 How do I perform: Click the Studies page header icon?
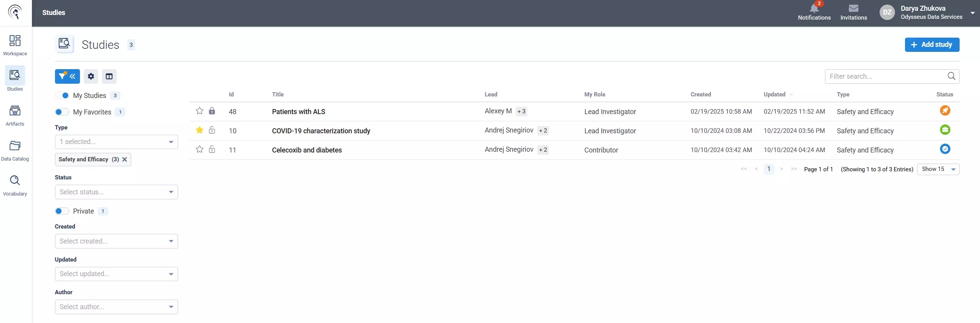65,45
